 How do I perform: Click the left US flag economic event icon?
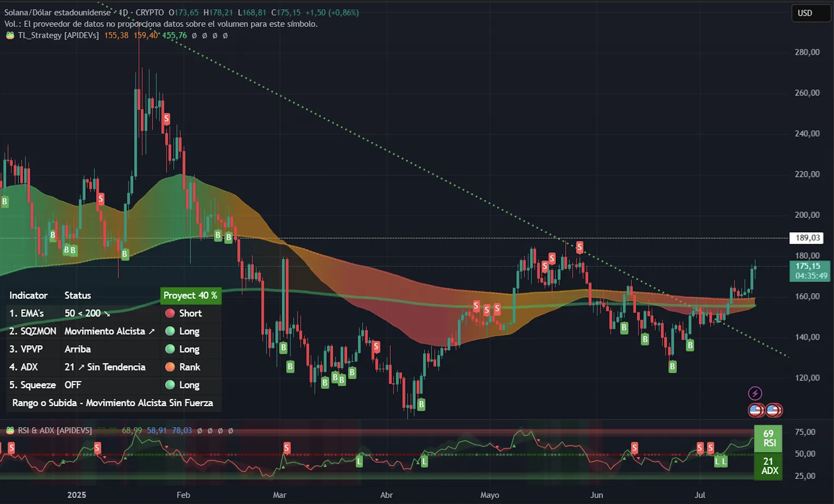coord(756,410)
